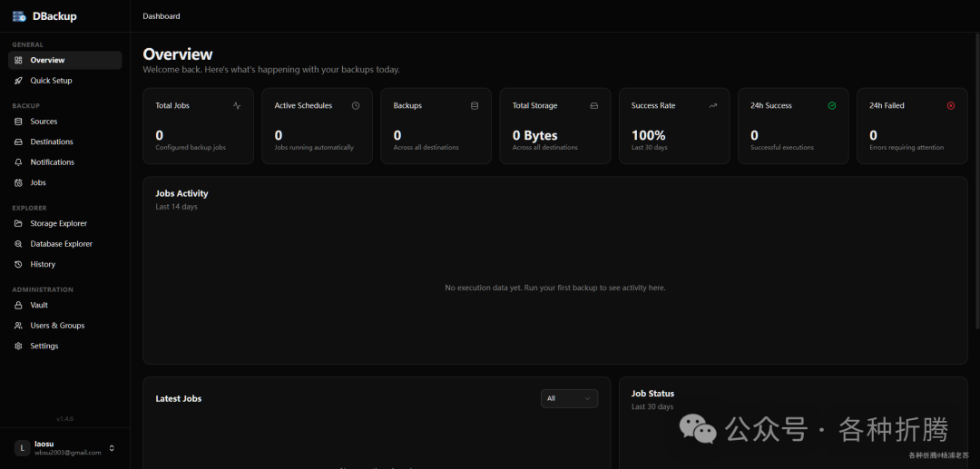
Task: Click the Storage Explorer folder icon
Action: coord(18,223)
